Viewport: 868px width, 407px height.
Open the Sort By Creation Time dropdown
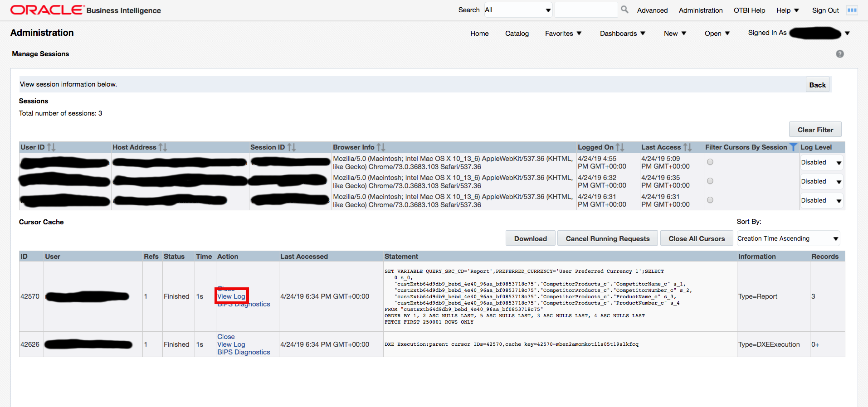788,238
